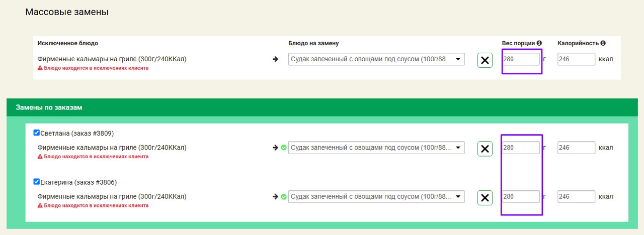Select the portion weight field for Екатерина's order

point(521,197)
